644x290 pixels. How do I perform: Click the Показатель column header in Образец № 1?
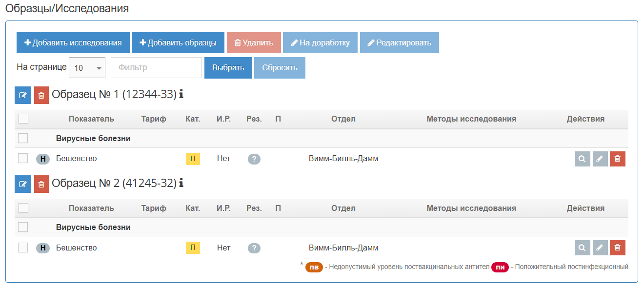point(91,119)
